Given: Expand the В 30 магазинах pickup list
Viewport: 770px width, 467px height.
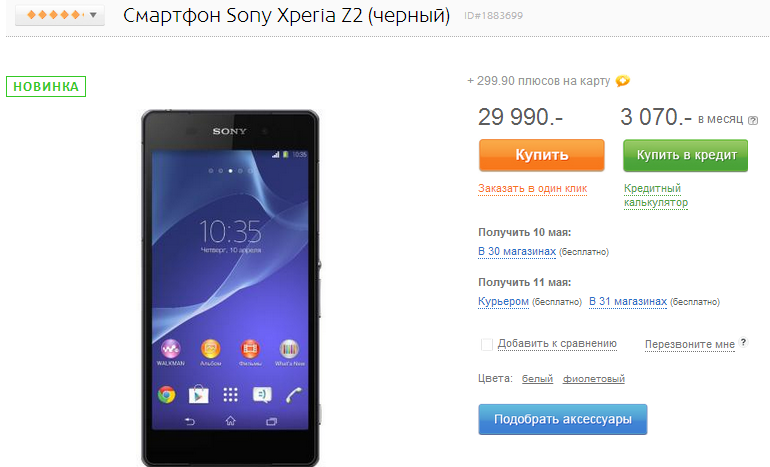Looking at the screenshot, I should (517, 251).
